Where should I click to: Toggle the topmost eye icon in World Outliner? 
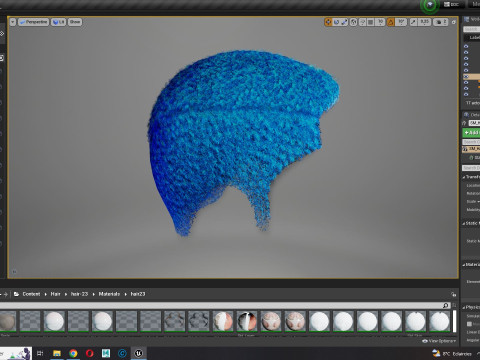point(466,47)
